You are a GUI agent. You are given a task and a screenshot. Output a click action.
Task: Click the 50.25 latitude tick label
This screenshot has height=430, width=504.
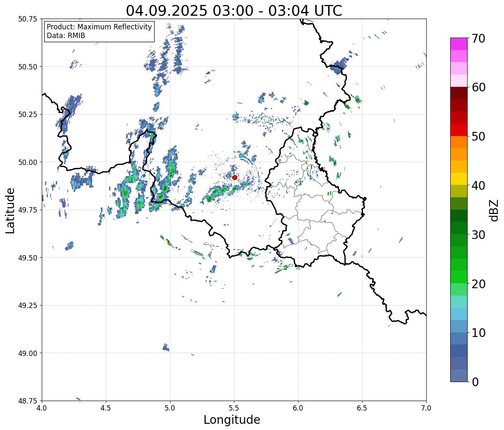(x=27, y=115)
